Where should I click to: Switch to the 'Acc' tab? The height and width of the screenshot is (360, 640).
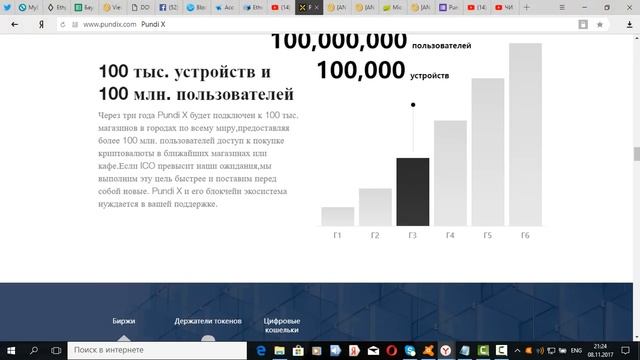224,7
